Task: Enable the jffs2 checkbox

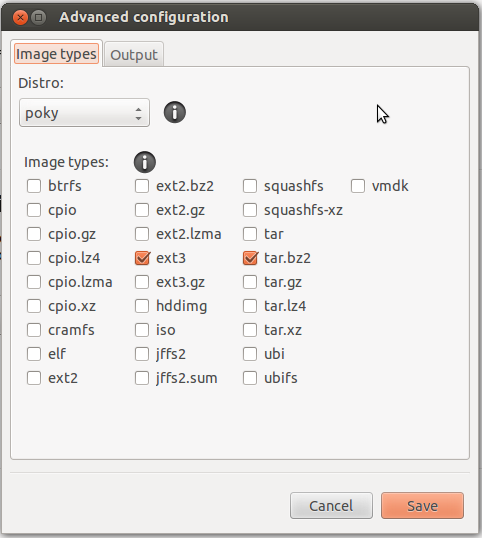Action: (x=142, y=354)
